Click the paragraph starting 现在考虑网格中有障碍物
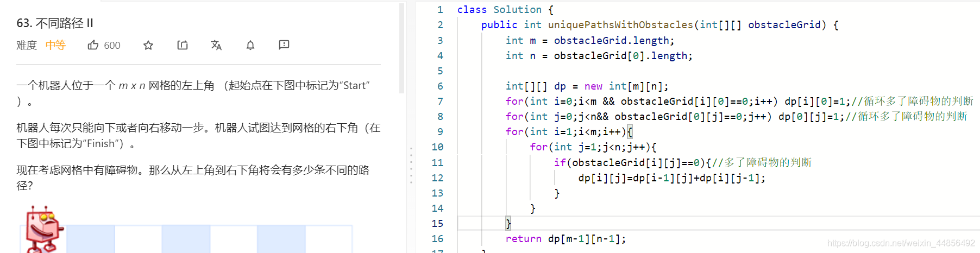980x253 pixels. (193, 178)
